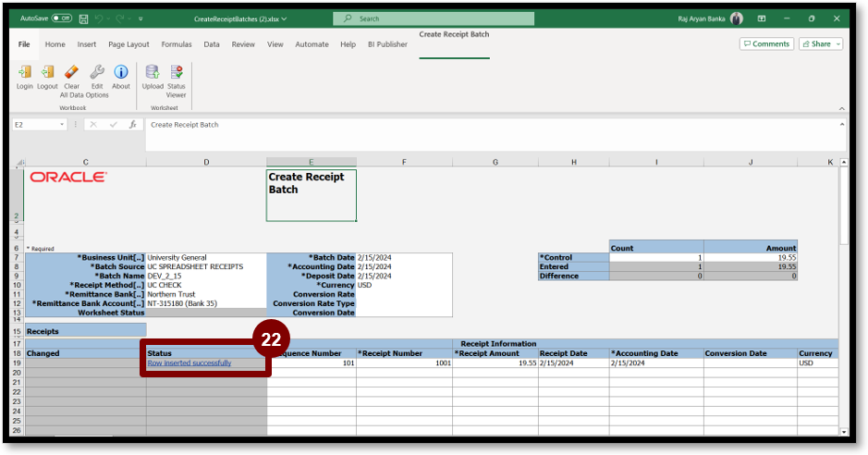Switch to the Insert tab
Viewport: 868px width, 455px height.
point(86,44)
